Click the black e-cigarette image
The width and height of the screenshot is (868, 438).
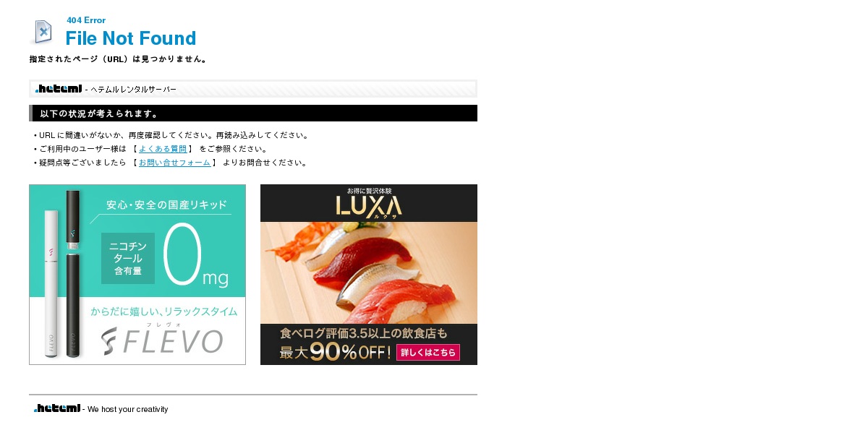click(x=73, y=273)
